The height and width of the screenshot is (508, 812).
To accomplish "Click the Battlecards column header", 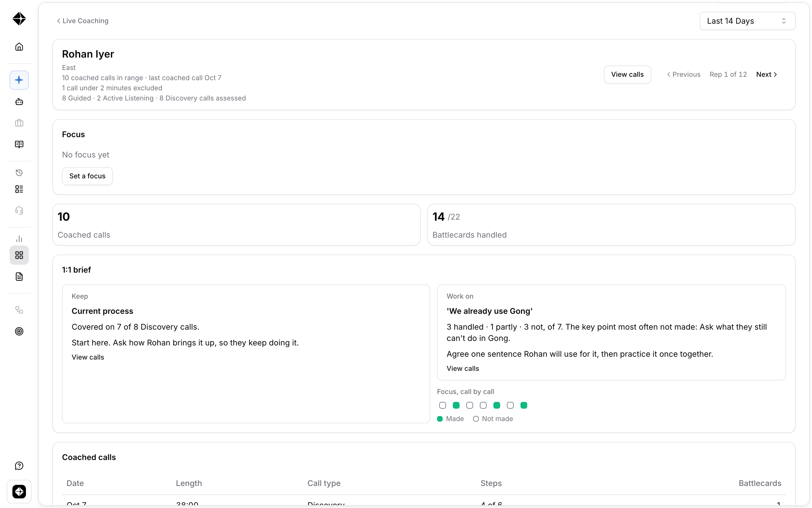I will click(760, 483).
